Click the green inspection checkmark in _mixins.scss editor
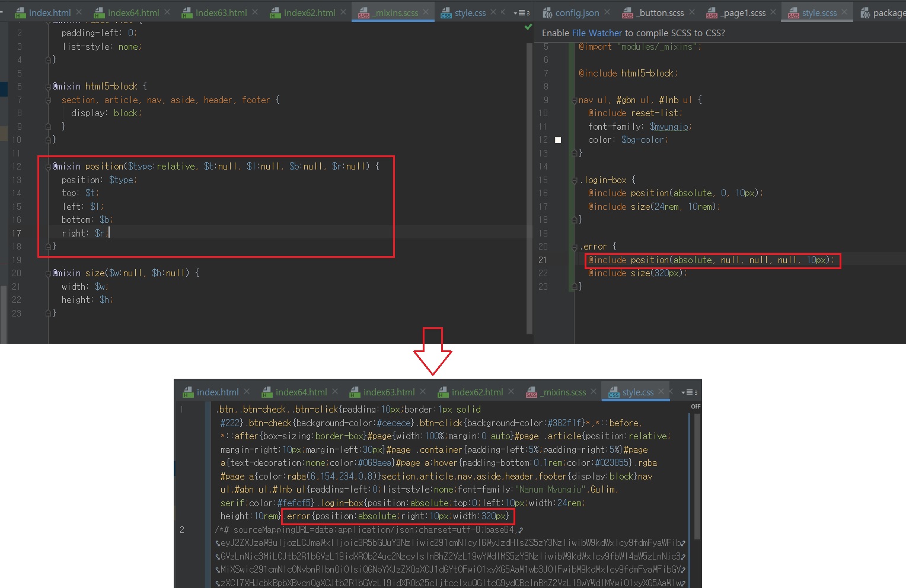Image resolution: width=906 pixels, height=588 pixels. pos(528,27)
